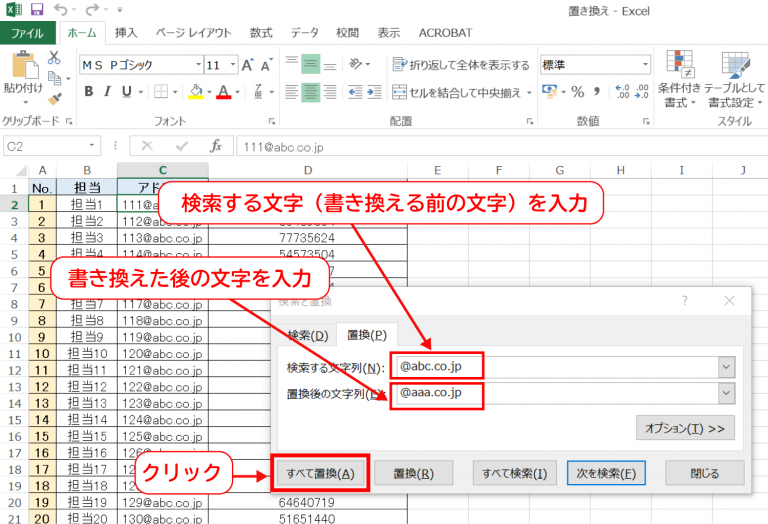
Task: Open 条件付き書式 conditional formatting
Action: (680, 79)
